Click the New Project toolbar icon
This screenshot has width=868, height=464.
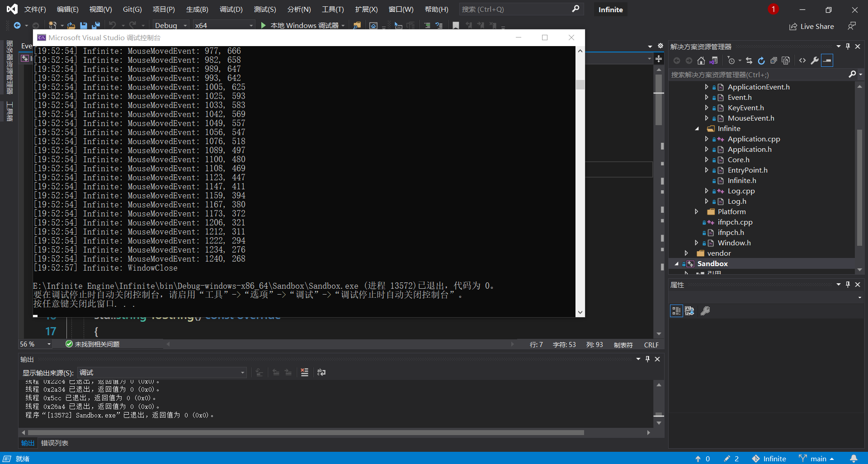click(x=52, y=25)
